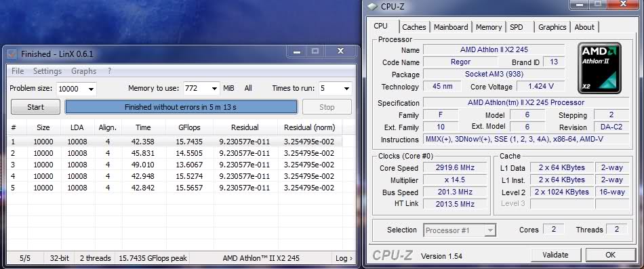644x269 pixels.
Task: Click the Core Voltage value 1.424 V
Action: click(540, 87)
